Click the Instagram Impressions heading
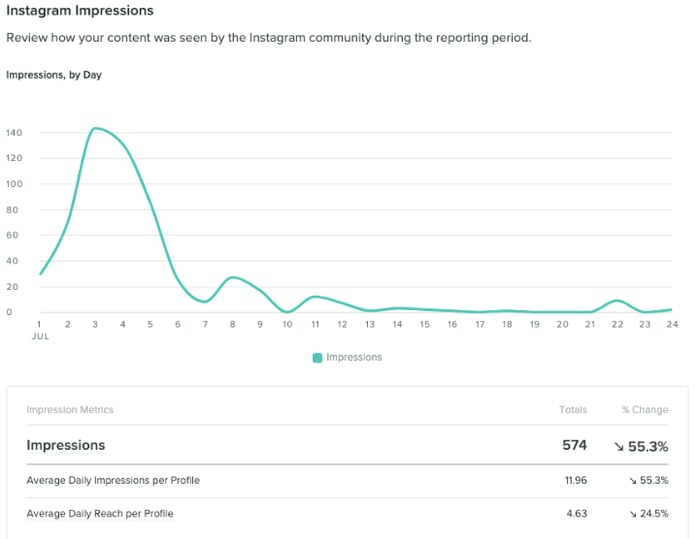 pyautogui.click(x=80, y=11)
